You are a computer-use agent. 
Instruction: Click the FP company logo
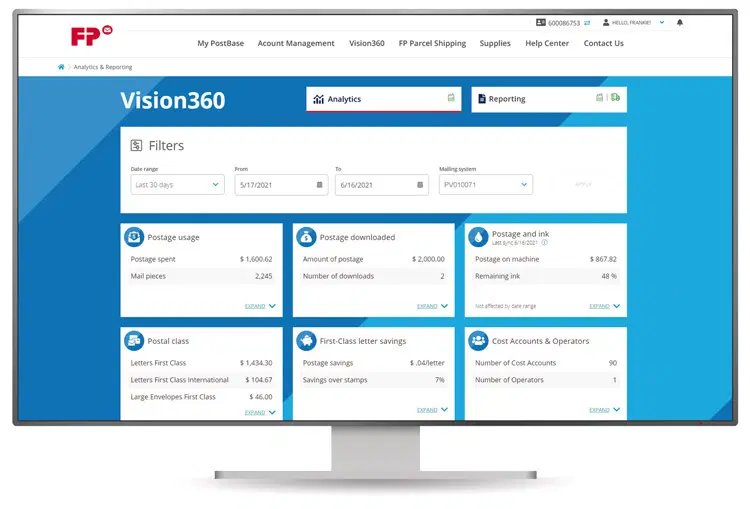coord(91,35)
